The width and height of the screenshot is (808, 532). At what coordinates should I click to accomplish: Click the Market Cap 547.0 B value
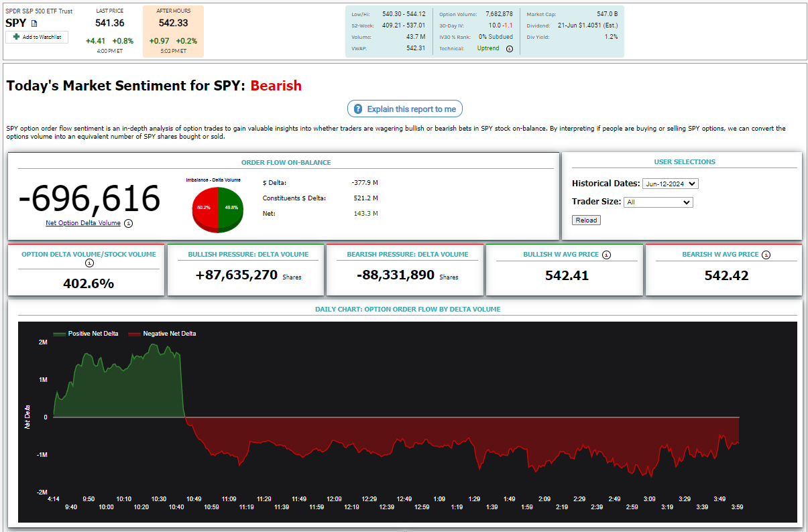click(x=607, y=13)
